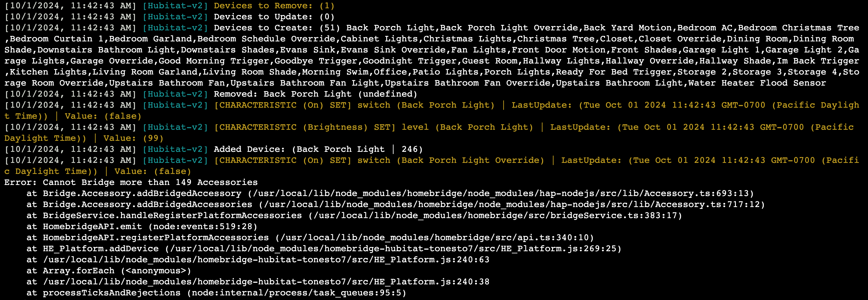Click the "Error: Cannot Bridge more than 149 Accessories" line
The image size is (868, 300).
coord(131,182)
